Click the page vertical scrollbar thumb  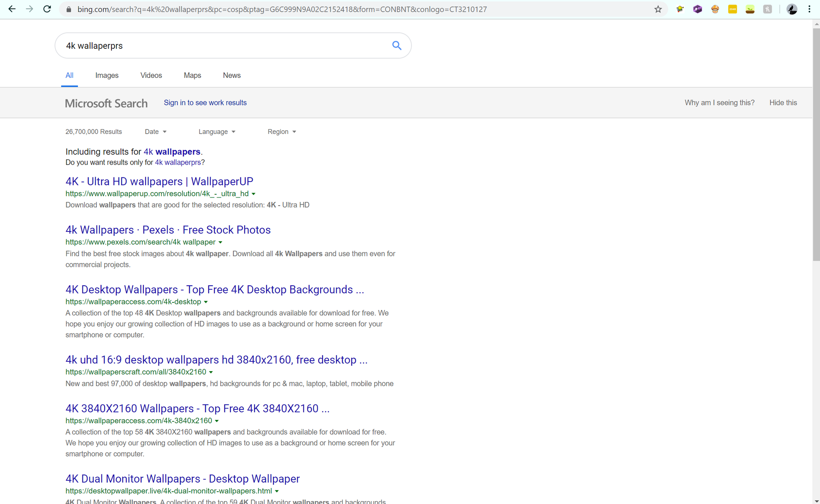coord(816,144)
